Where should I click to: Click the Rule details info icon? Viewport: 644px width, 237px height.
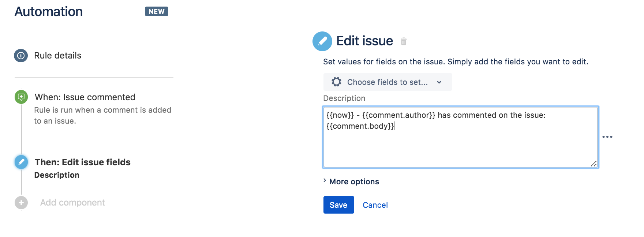tap(21, 56)
